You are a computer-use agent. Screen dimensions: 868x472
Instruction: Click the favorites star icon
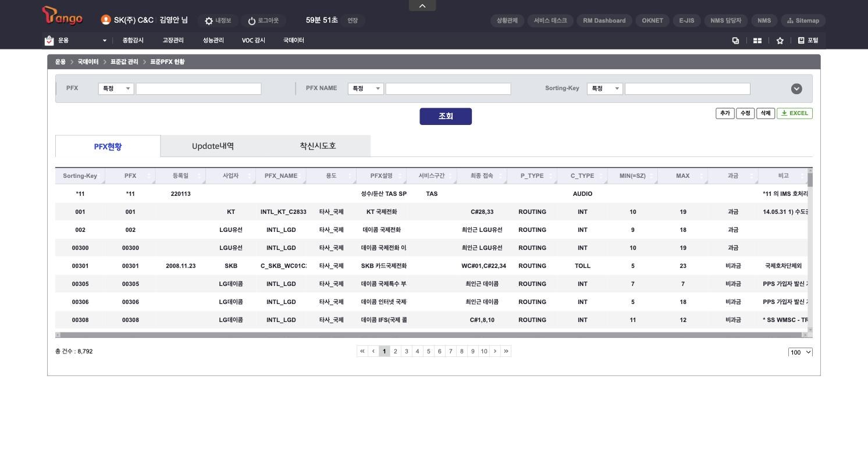click(780, 41)
